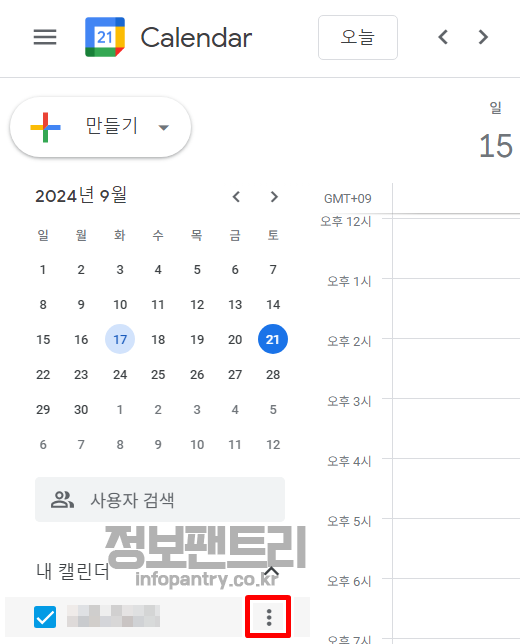
Task: Select September 22 in mini calendar
Action: [43, 375]
